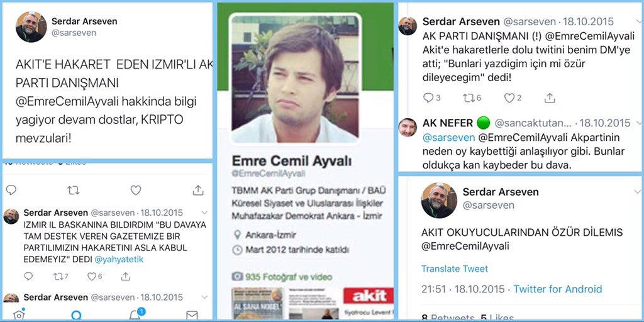Open Emre Cemil Ayvalı profile photo
Viewport: 644px width, 322px height.
(295, 78)
